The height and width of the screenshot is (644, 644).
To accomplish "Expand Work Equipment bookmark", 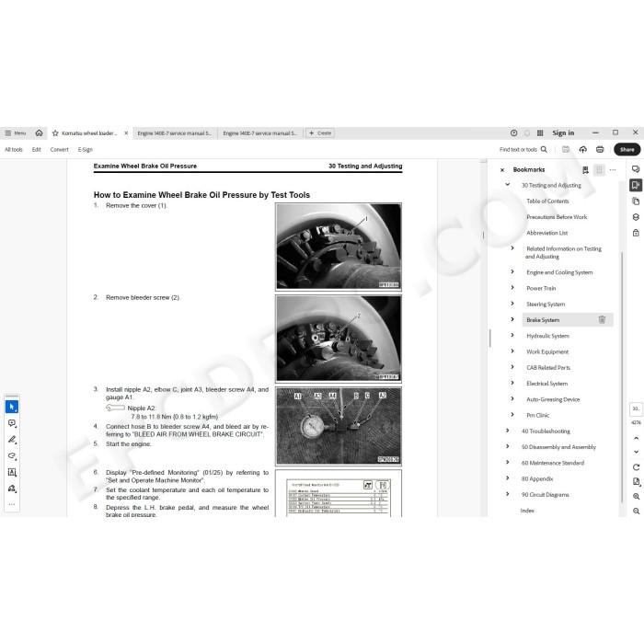I will coord(512,351).
